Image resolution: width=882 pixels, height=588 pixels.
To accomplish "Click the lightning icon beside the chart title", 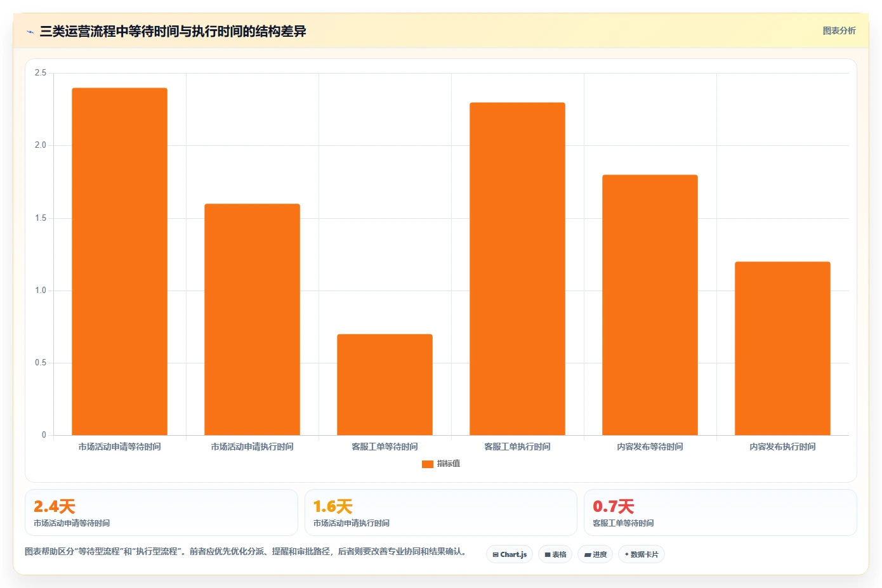I will pyautogui.click(x=30, y=32).
